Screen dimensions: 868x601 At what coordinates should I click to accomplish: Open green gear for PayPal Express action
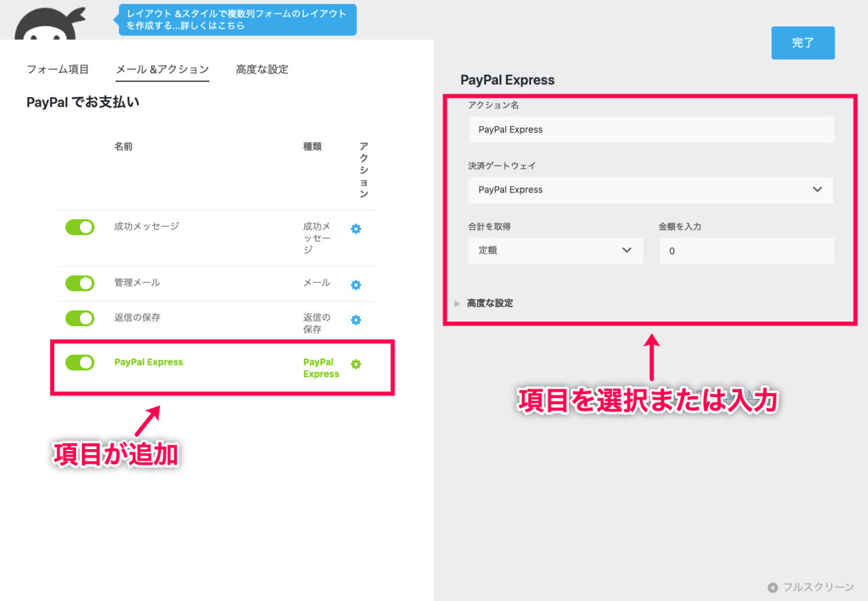356,364
